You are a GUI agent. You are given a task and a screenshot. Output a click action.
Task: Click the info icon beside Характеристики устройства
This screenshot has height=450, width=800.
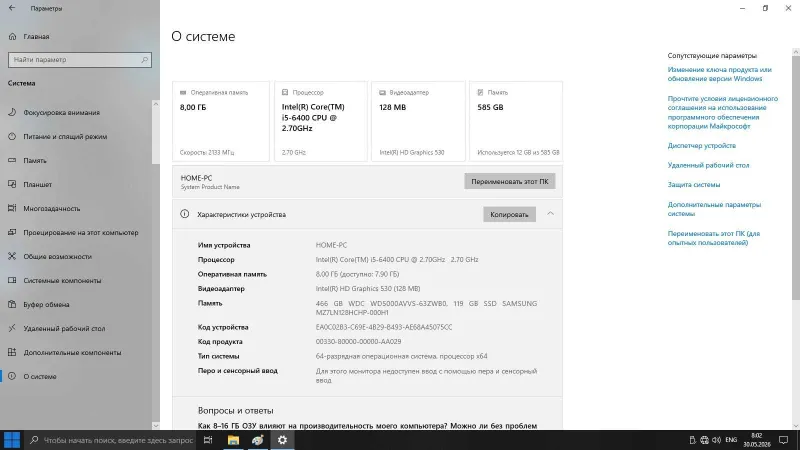click(x=185, y=214)
